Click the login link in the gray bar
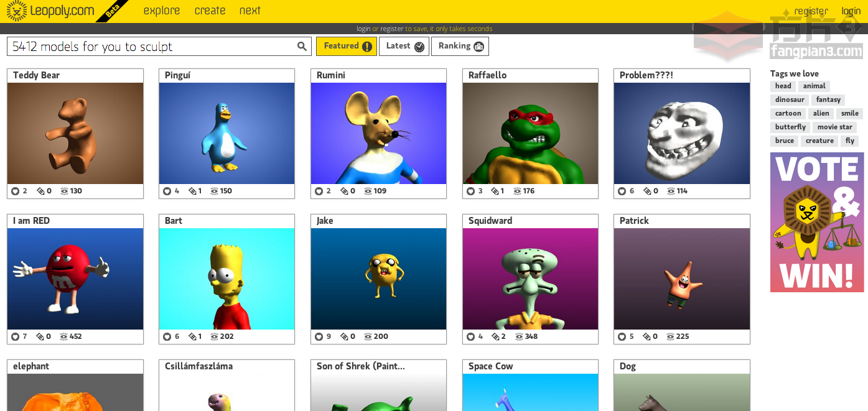The image size is (868, 411). [363, 29]
